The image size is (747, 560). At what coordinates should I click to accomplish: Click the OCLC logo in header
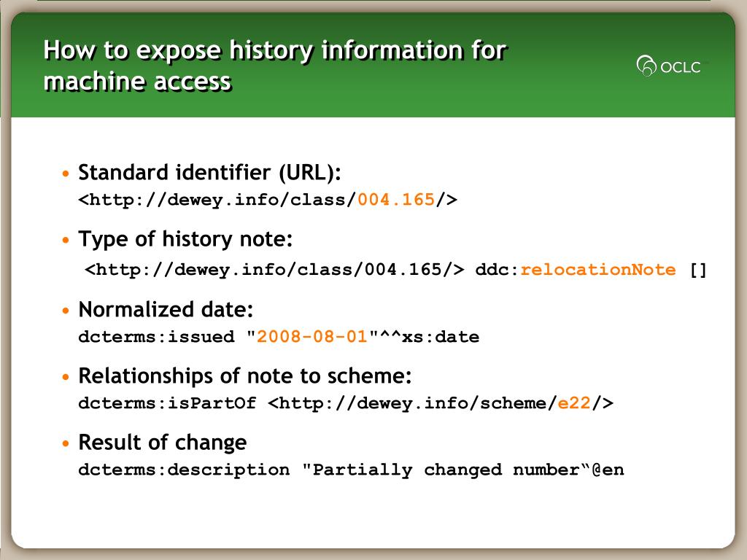coord(670,66)
